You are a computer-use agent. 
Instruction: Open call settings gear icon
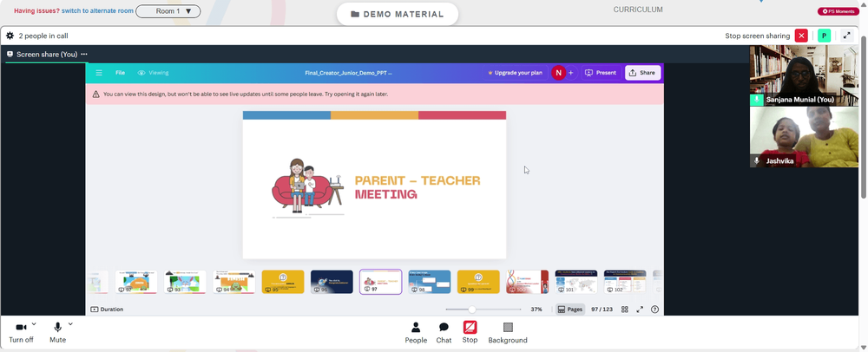tap(10, 36)
